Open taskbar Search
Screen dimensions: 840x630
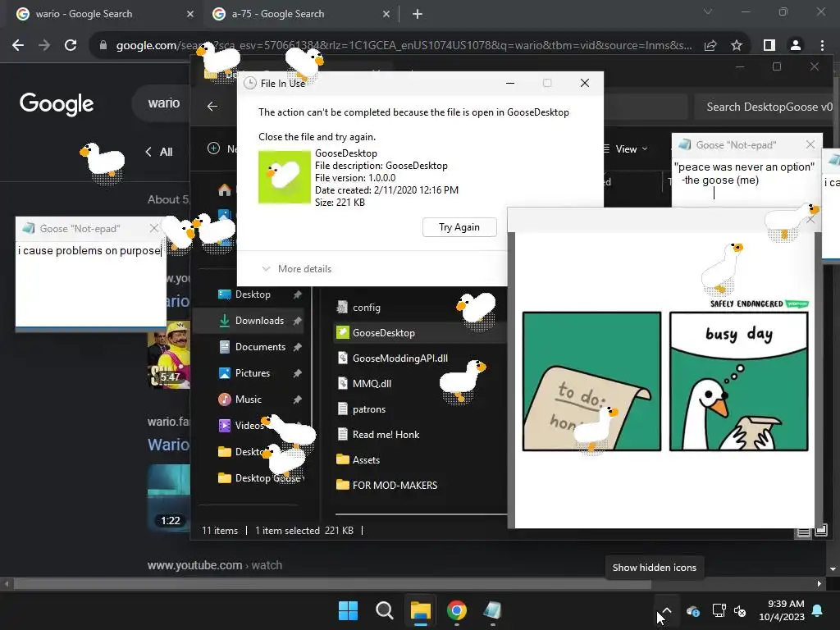click(x=384, y=610)
